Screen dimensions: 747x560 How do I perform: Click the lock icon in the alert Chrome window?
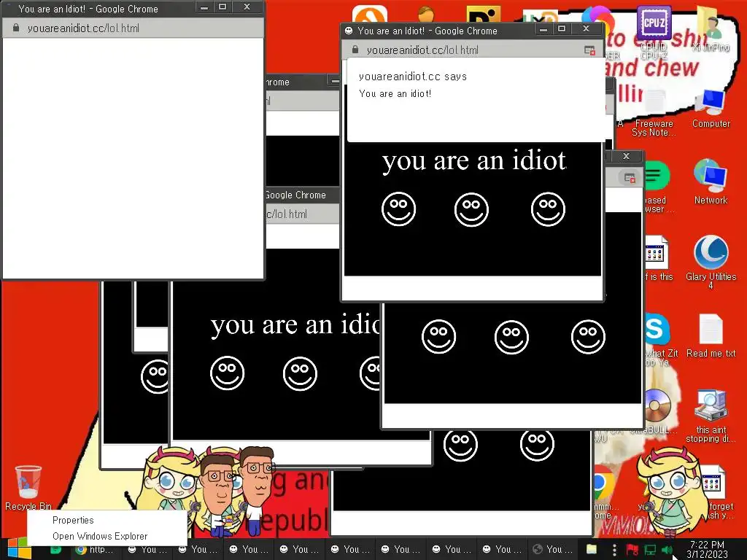[355, 50]
